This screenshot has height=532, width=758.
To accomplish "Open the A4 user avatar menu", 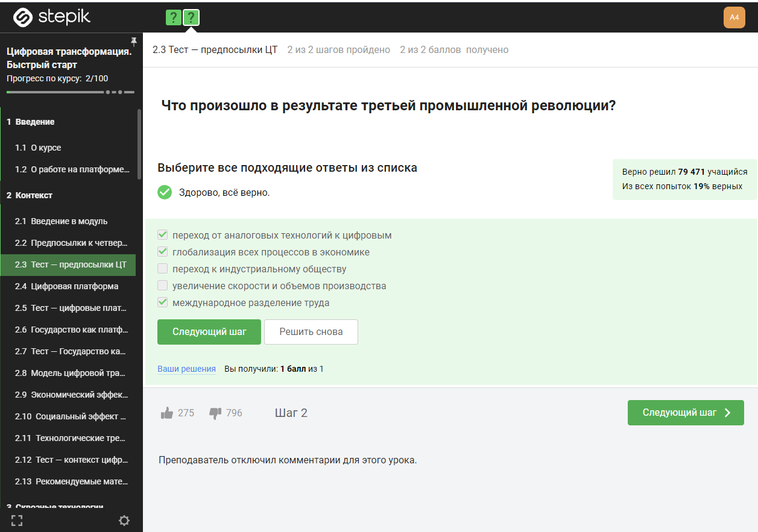I will [x=734, y=17].
